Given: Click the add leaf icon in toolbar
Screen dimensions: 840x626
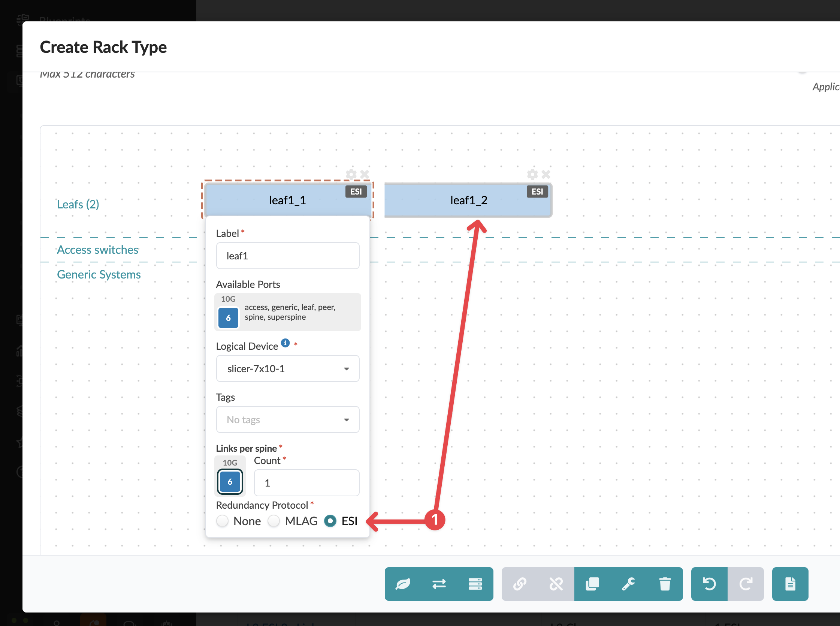Looking at the screenshot, I should point(403,584).
